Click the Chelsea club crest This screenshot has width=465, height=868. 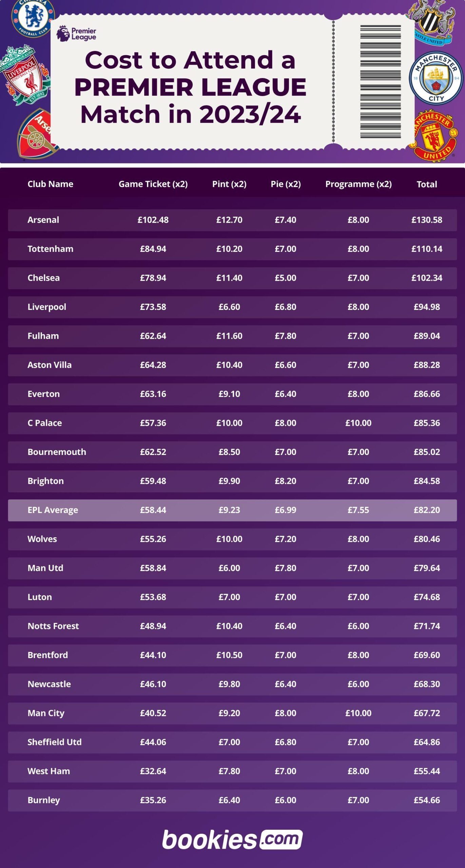(x=33, y=16)
